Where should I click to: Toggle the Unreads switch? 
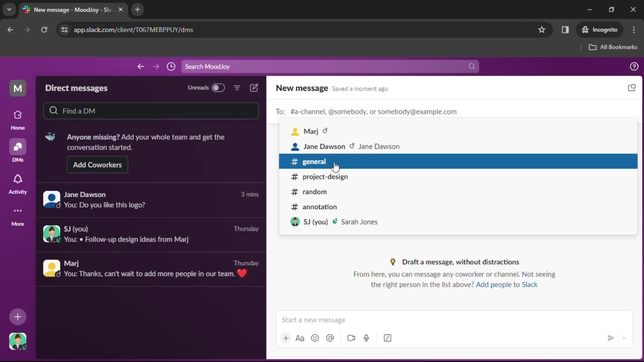[x=218, y=88]
